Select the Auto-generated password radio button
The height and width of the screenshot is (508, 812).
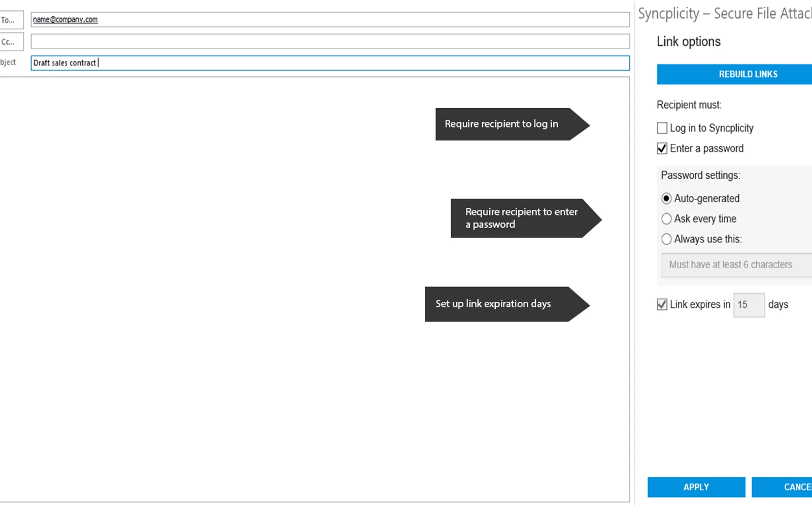666,198
